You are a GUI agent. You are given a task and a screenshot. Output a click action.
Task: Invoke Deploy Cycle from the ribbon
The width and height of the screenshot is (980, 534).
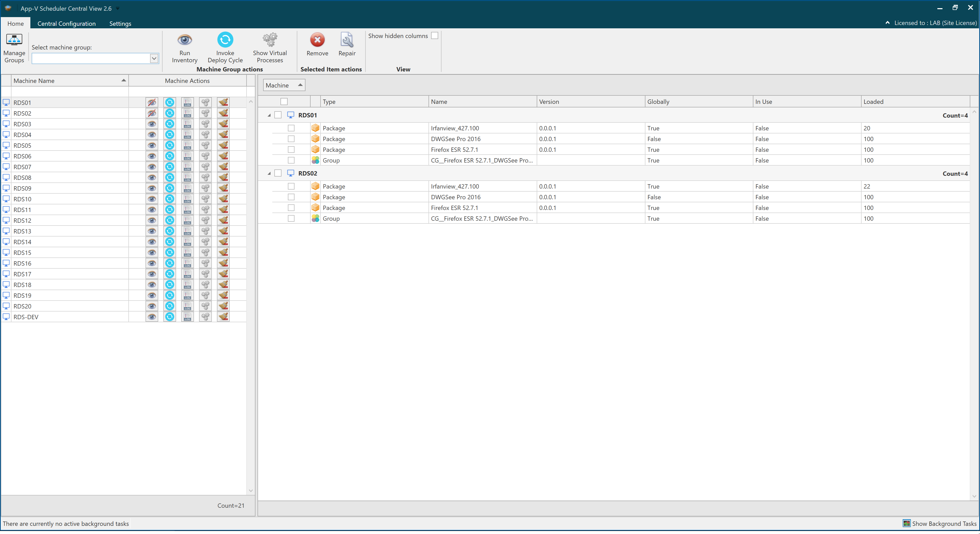[x=225, y=40]
